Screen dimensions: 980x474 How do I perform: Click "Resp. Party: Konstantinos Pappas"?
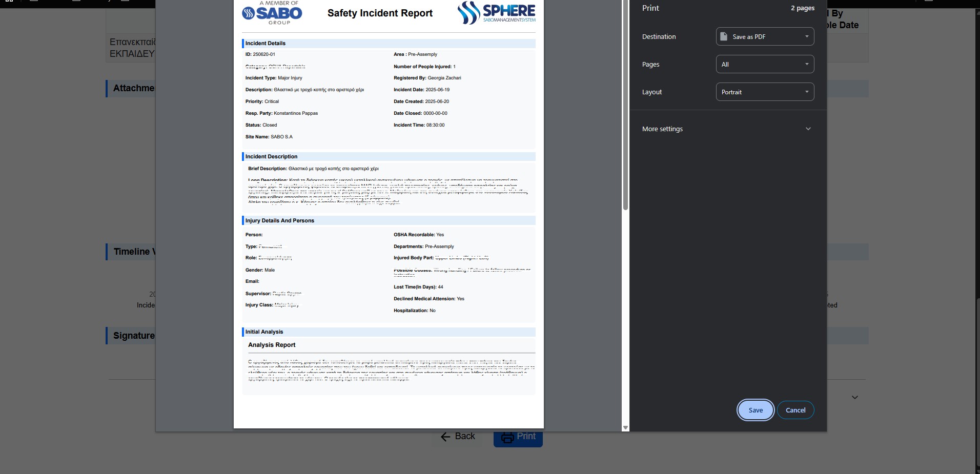point(281,113)
